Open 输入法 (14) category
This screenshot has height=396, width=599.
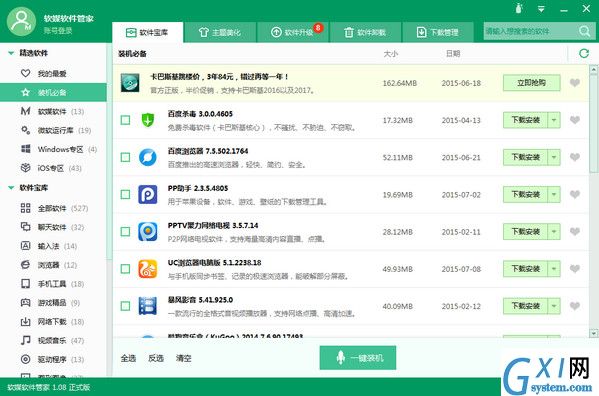click(49, 246)
